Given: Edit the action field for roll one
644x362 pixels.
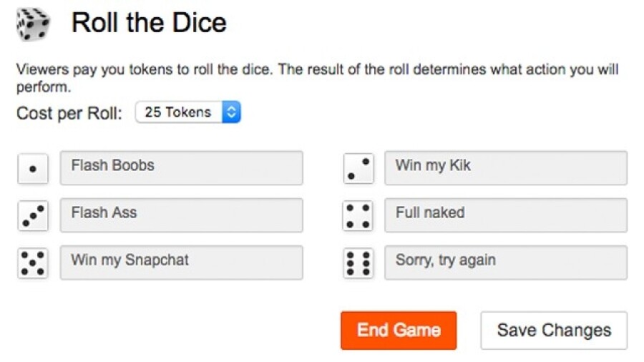Looking at the screenshot, I should (x=181, y=167).
